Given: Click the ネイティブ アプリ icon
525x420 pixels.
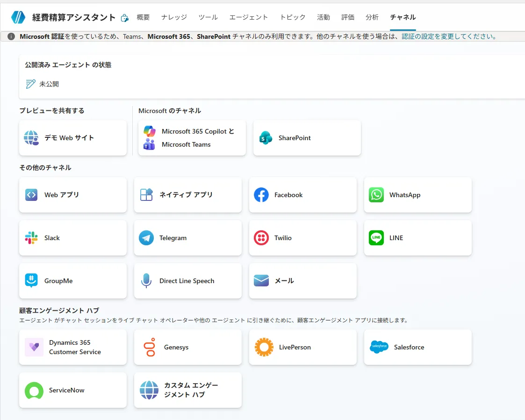Looking at the screenshot, I should coord(146,194).
